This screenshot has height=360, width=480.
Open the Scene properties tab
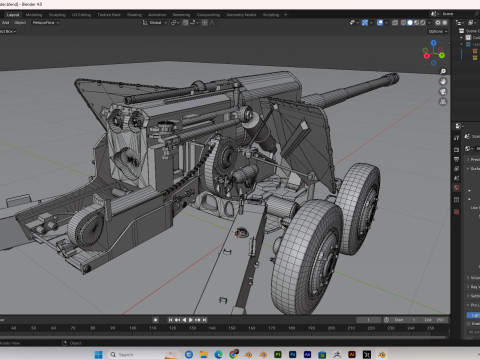[x=457, y=178]
